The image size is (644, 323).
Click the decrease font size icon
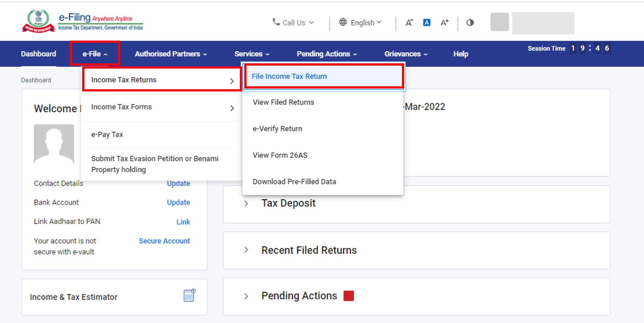point(409,23)
